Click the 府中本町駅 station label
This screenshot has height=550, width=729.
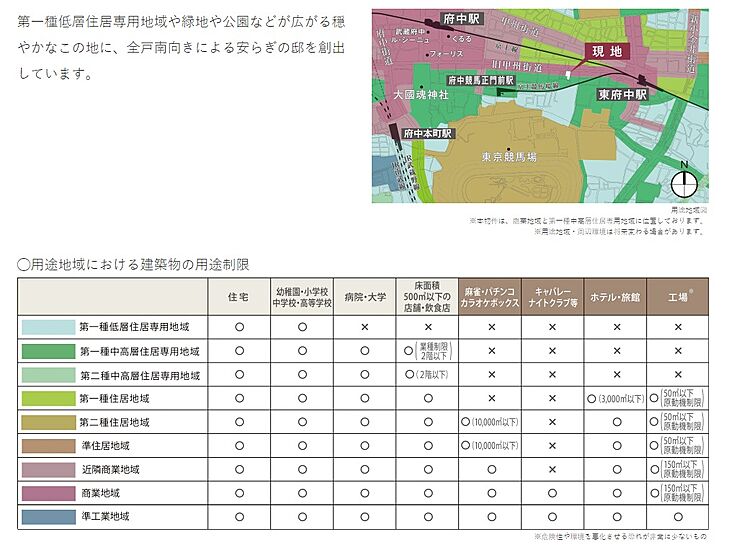point(427,132)
